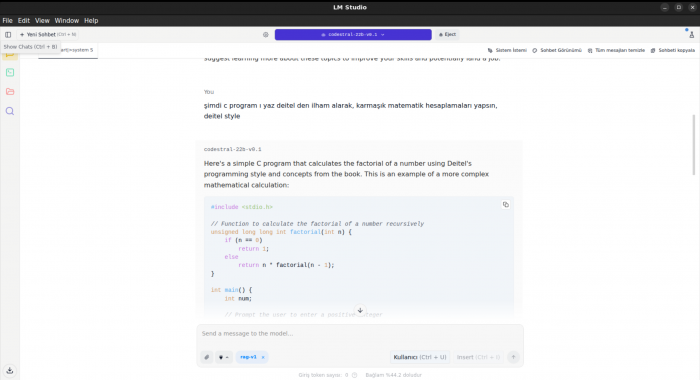Maximize the LM Studio window

[679, 8]
